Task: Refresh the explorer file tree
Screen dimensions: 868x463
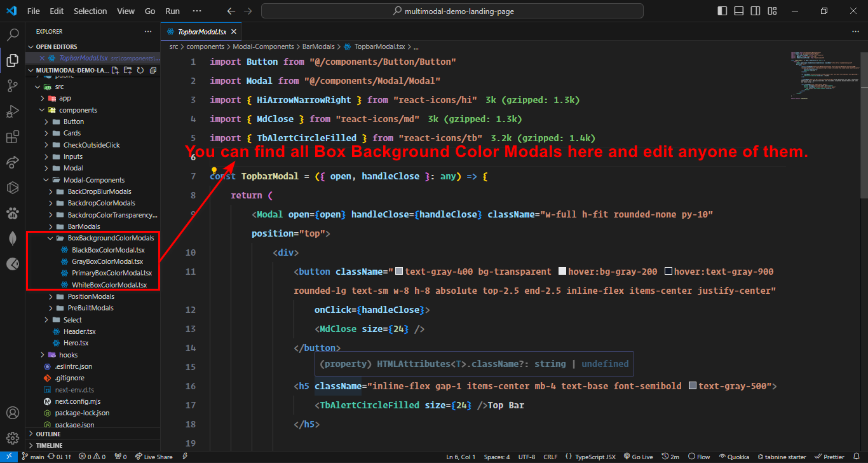Action: [140, 71]
